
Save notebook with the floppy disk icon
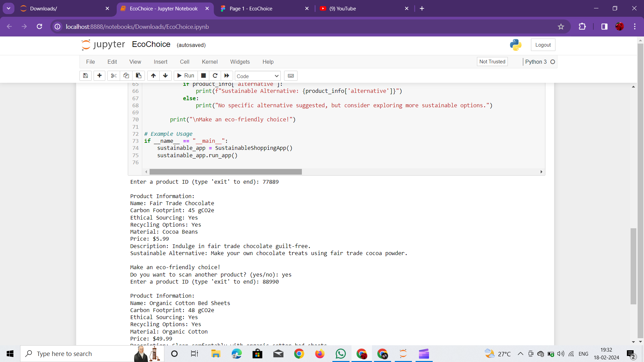(86, 76)
